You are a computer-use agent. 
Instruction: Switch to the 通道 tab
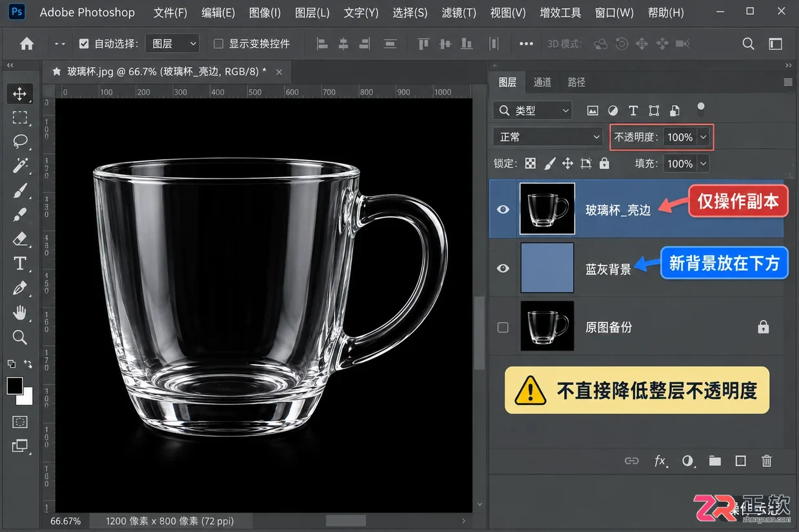[x=542, y=82]
